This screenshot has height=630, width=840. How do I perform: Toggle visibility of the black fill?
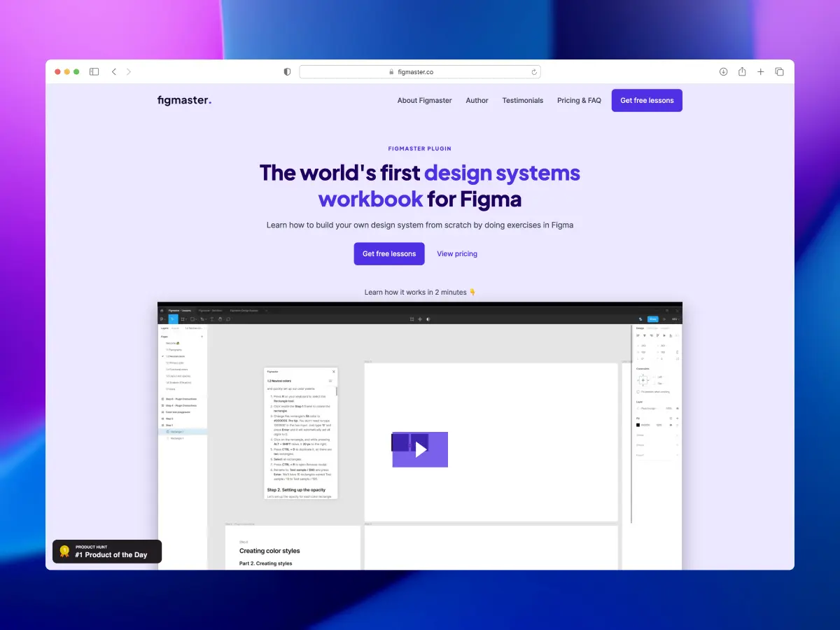point(671,425)
